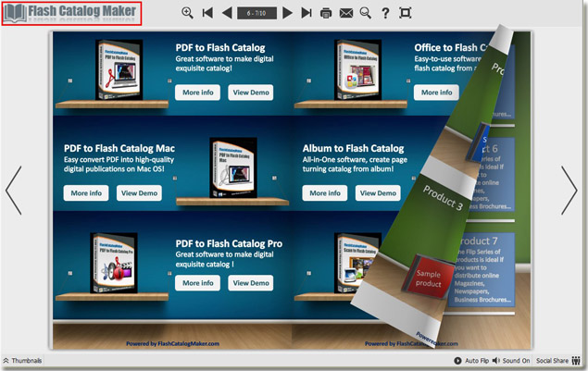
Task: Click the Office to Flash Catalog product box
Action: 357,70
